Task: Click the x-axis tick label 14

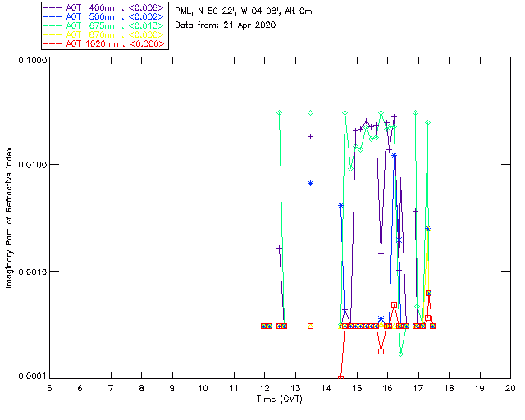Action: [326, 388]
